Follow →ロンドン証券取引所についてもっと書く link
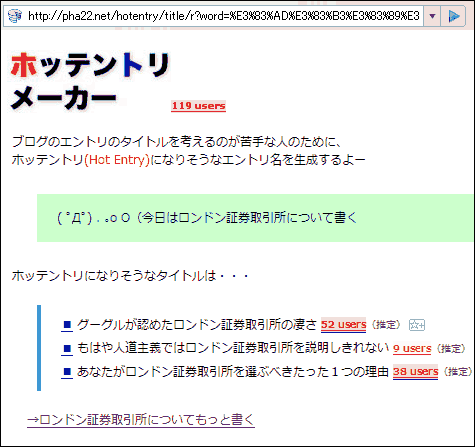Viewport: 475px width, 447px height. click(x=141, y=419)
